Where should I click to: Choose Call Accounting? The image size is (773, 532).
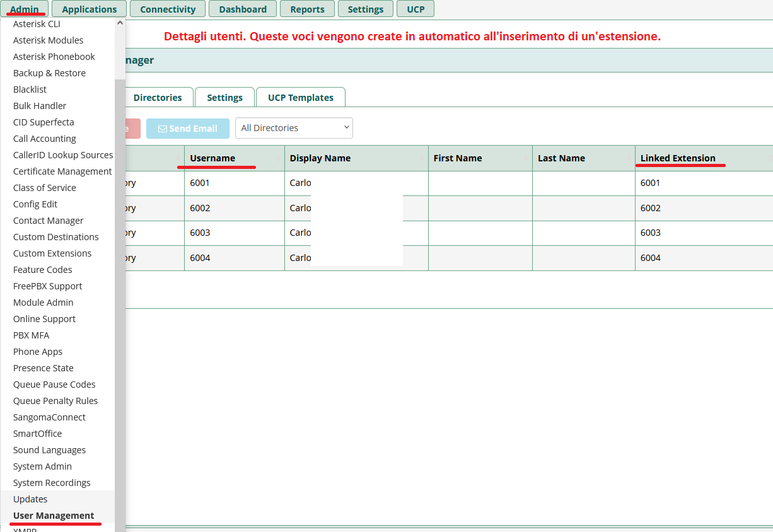tap(45, 139)
